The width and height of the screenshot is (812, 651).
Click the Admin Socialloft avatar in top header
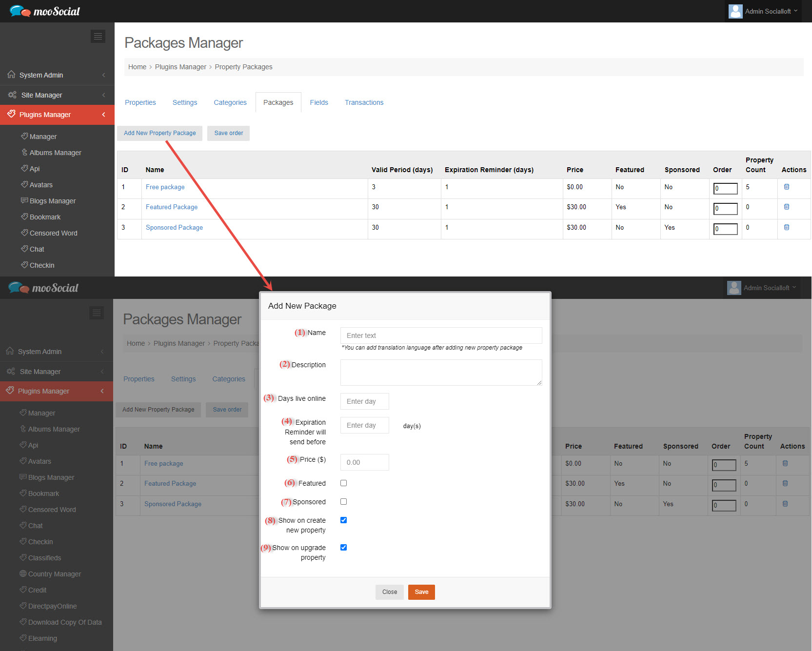(735, 11)
